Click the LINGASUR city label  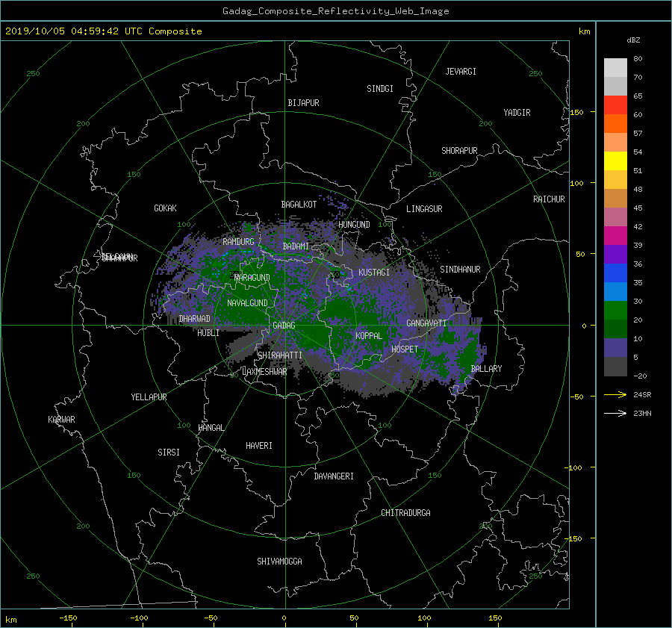(424, 209)
